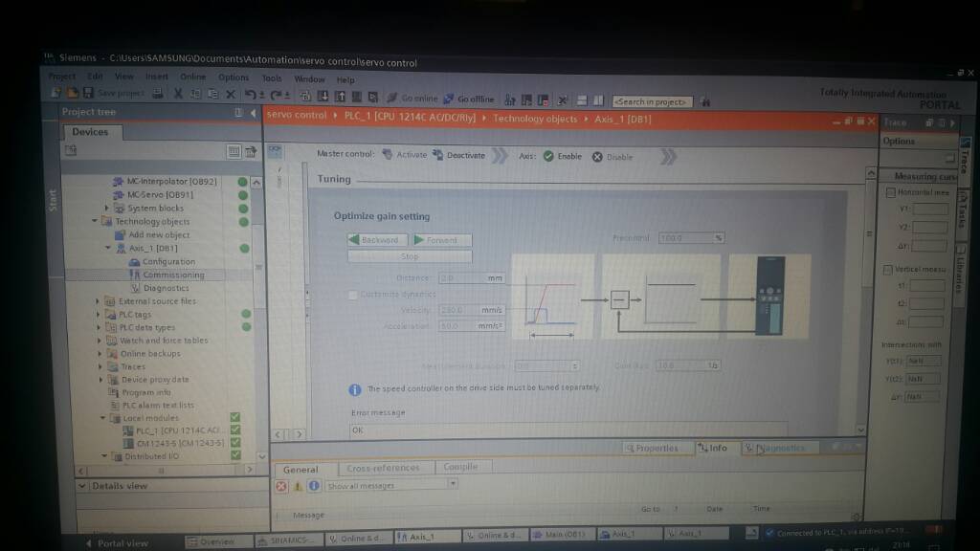
Task: Click the Backward jog button
Action: (377, 240)
